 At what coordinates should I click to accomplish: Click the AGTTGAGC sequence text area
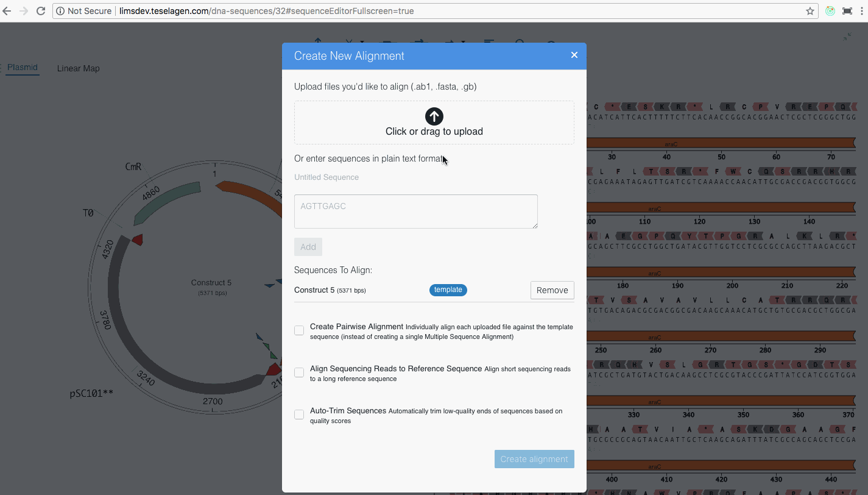416,212
